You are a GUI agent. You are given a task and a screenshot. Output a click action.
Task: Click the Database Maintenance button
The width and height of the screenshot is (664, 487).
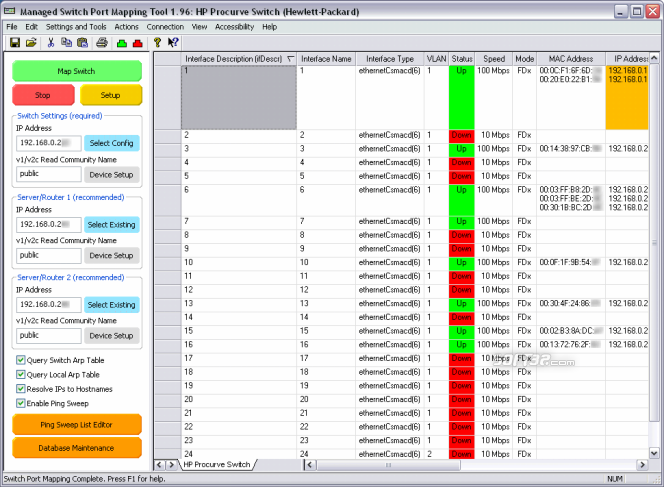[x=77, y=448]
